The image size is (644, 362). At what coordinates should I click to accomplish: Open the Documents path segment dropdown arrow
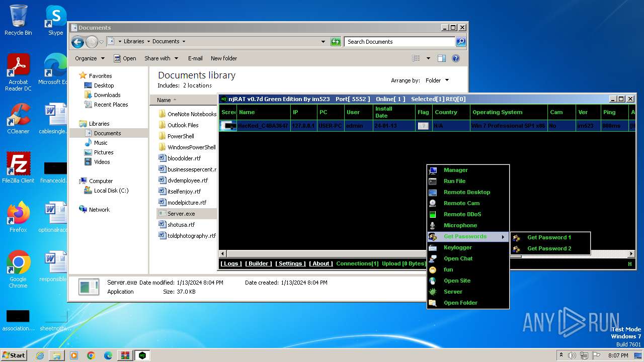point(184,42)
